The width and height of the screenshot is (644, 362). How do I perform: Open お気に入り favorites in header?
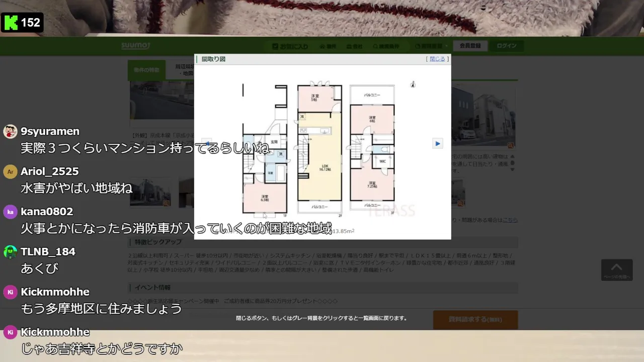coord(290,46)
